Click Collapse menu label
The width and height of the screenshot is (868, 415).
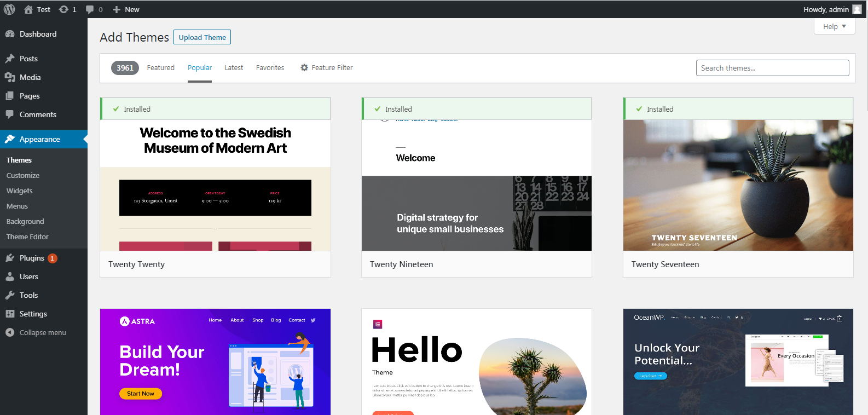[43, 332]
